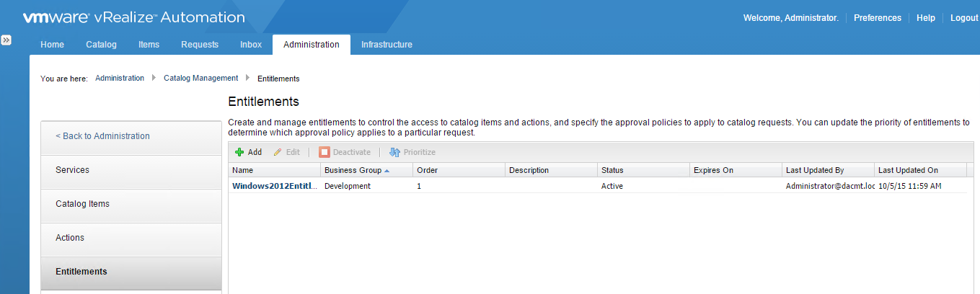Click the Entitlements page heading
Image resolution: width=980 pixels, height=294 pixels.
pos(263,102)
